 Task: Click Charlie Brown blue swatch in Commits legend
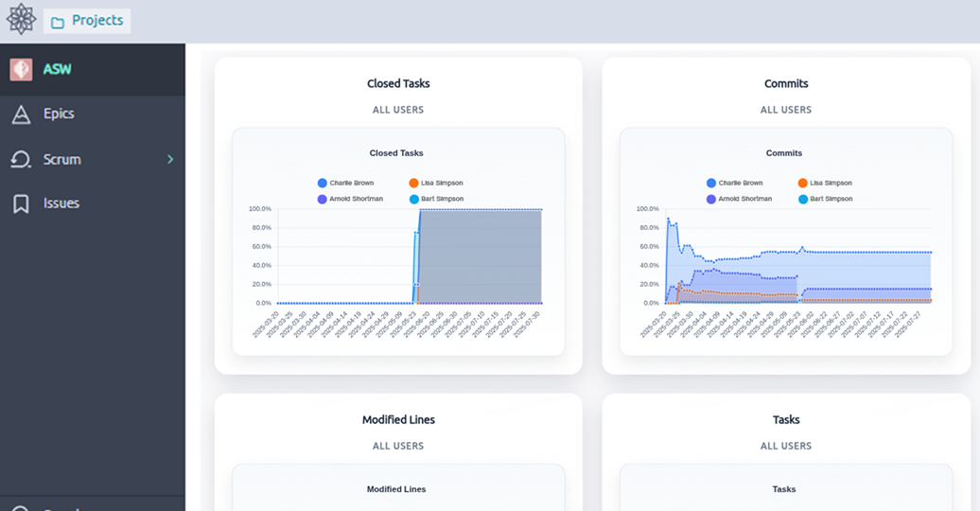pyautogui.click(x=711, y=183)
